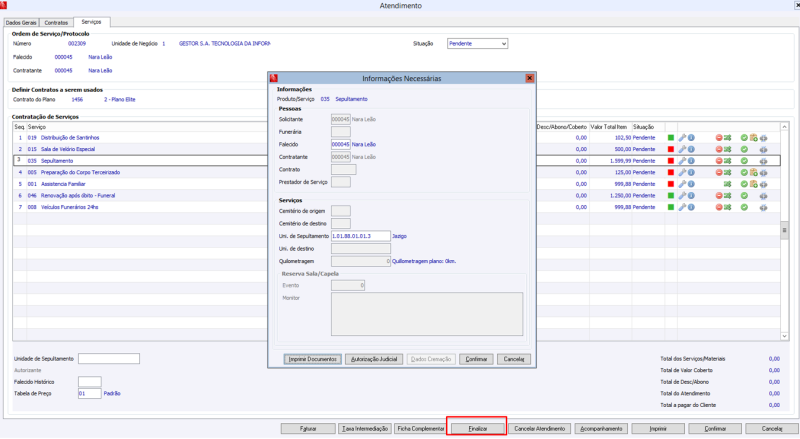Click the Finalizar button
Viewport: 800px width, 439px height.
(x=478, y=429)
